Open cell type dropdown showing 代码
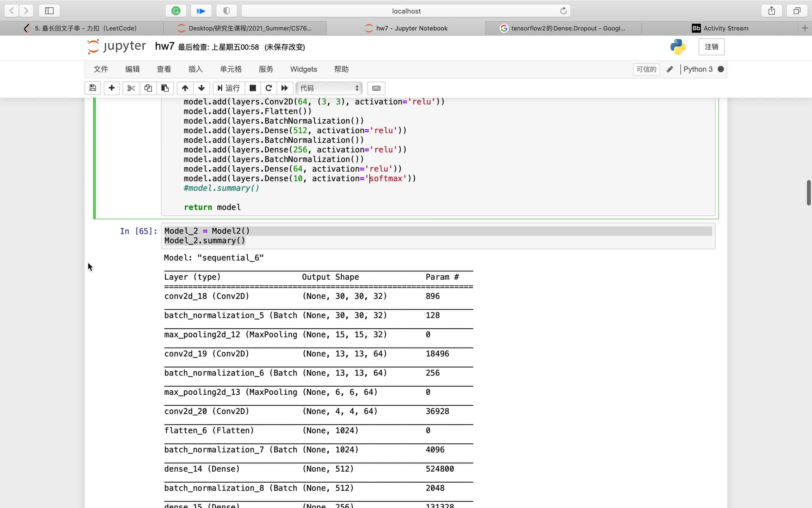 click(x=329, y=88)
